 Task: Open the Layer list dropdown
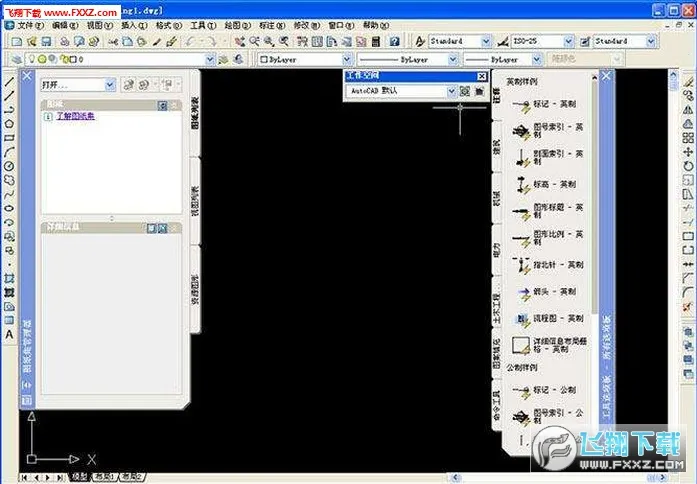coord(210,59)
